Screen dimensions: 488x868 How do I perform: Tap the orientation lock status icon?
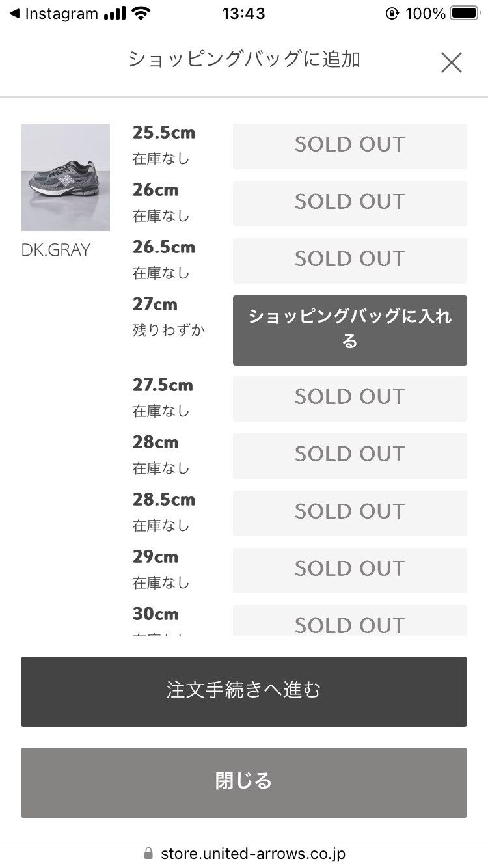(x=392, y=14)
